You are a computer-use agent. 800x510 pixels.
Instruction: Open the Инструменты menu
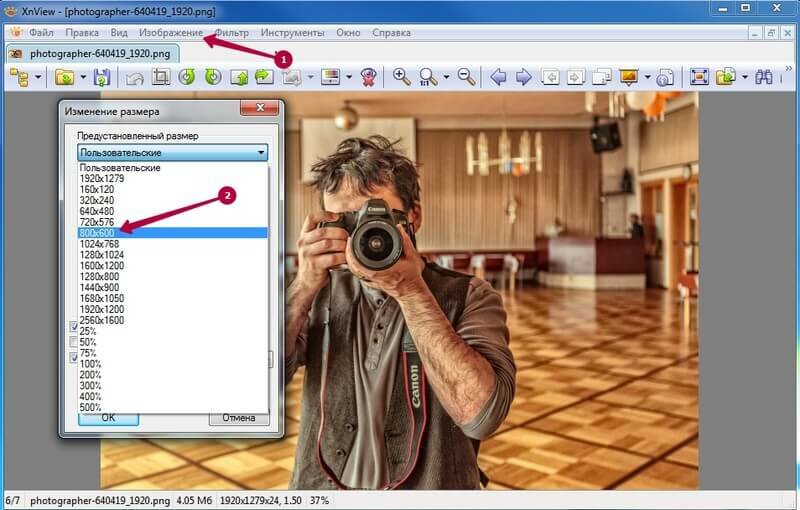tap(292, 32)
